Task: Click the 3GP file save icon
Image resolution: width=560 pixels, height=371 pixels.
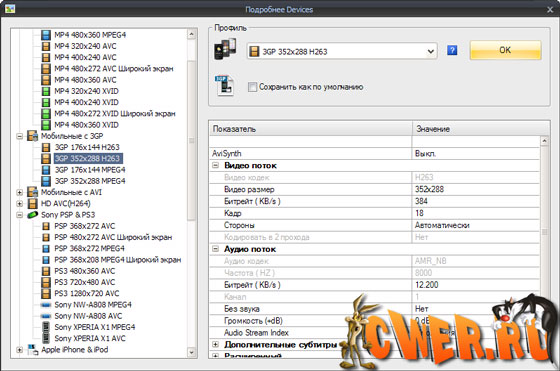Action: (x=224, y=85)
